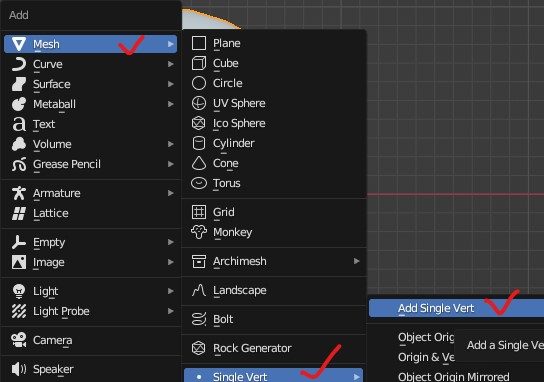Add a Grid mesh

274,212
